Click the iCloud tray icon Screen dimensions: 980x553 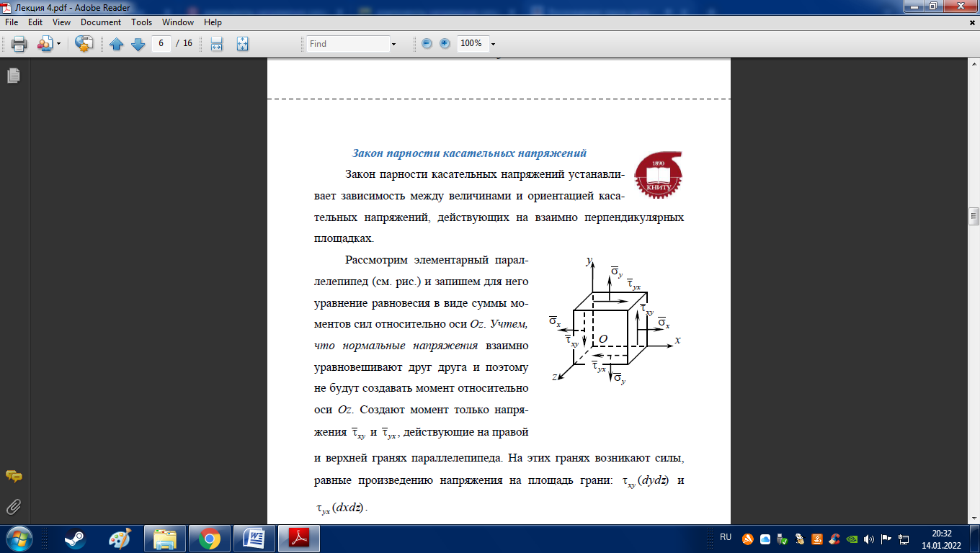[765, 539]
